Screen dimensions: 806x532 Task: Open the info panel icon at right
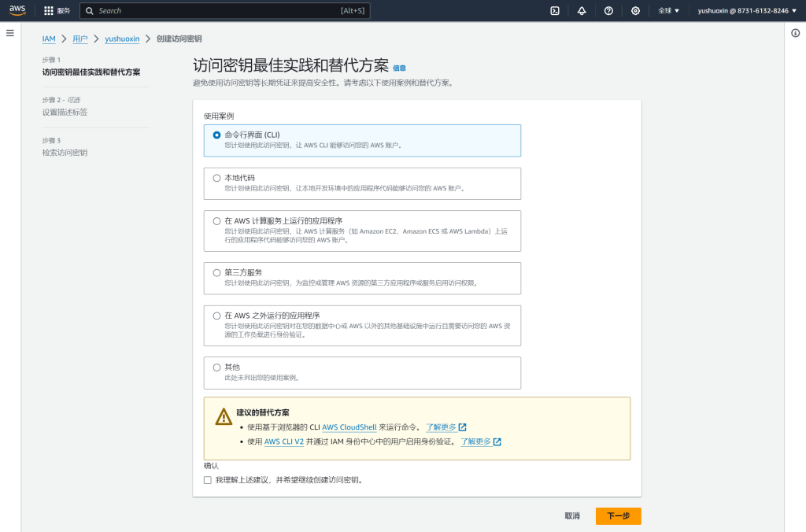click(x=795, y=32)
